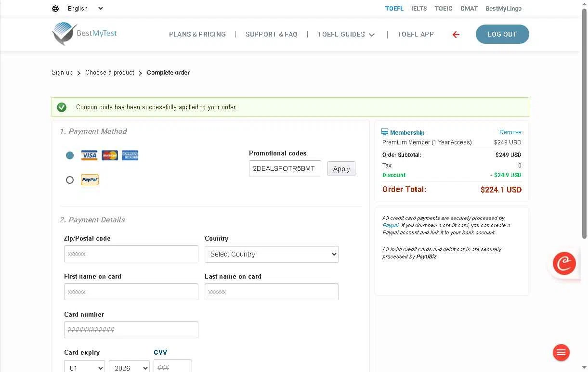Click the BestMyTest logo
Viewport: 588px width, 372px height.
(84, 34)
